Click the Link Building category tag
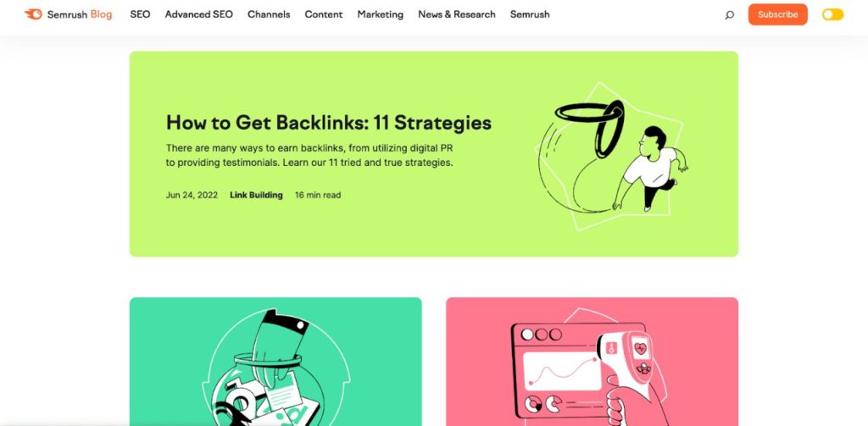This screenshot has height=426, width=868. click(x=256, y=195)
